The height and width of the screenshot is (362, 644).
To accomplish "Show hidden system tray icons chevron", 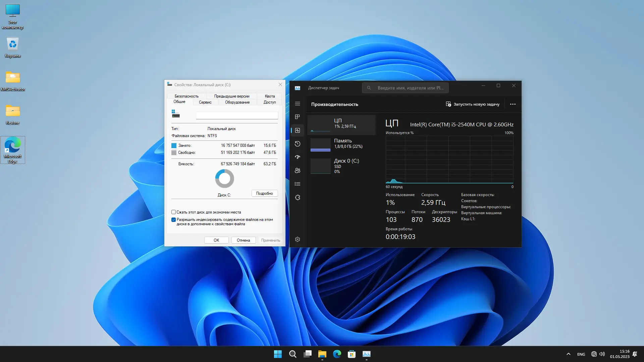I will 568,354.
